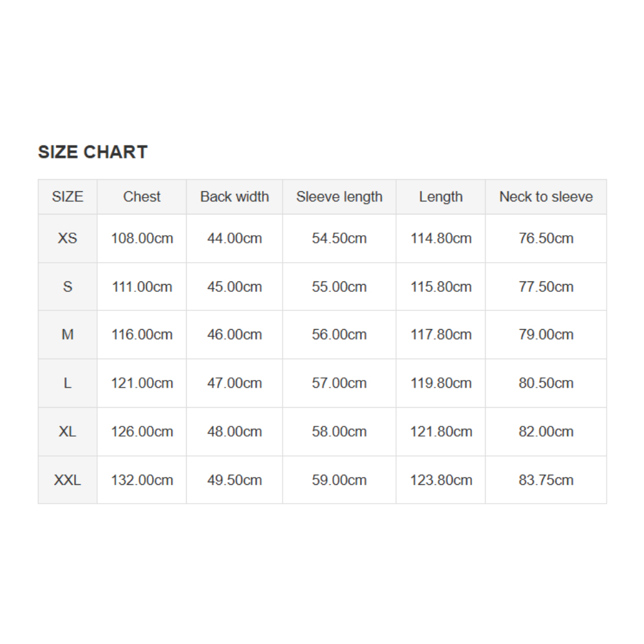644x644 pixels.
Task: Select the XS size row label
Action: click(68, 238)
